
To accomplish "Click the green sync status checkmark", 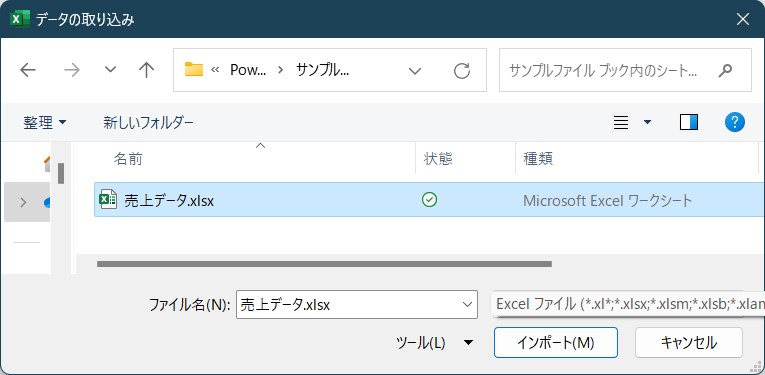I will [x=429, y=199].
